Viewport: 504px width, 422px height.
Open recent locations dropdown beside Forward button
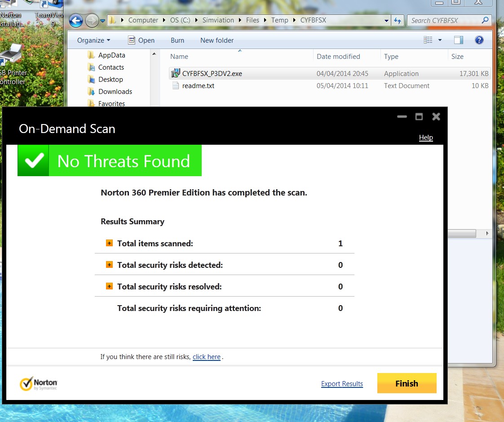(x=102, y=21)
